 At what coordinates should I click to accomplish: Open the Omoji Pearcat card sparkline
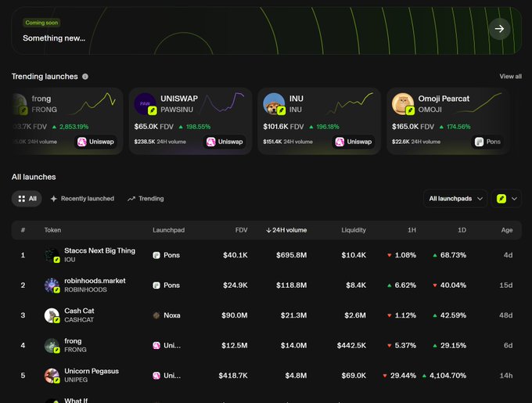479,103
